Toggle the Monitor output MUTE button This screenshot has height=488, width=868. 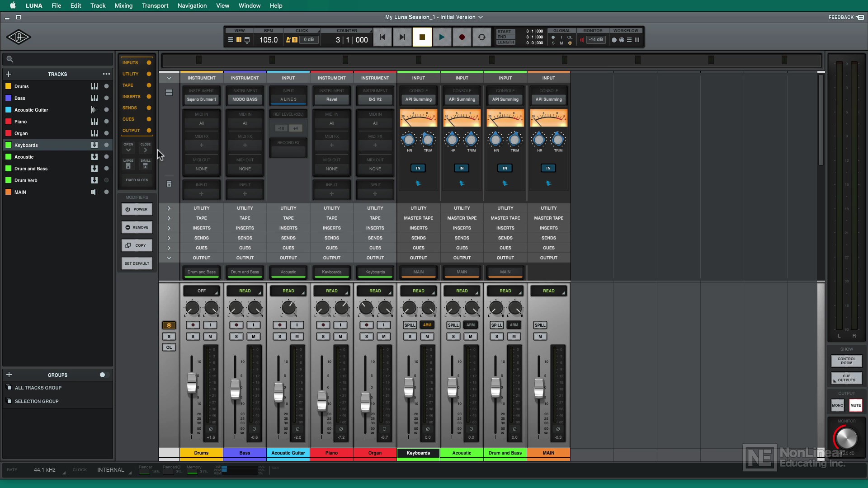coord(855,405)
